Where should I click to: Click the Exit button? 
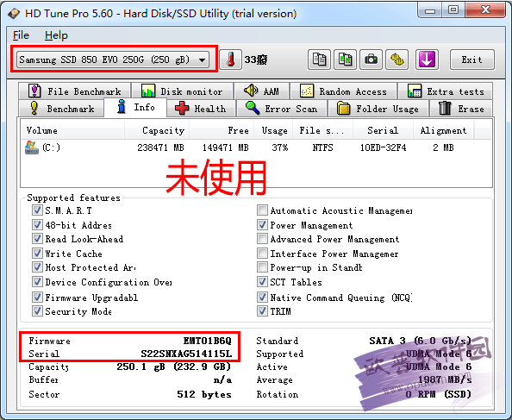(x=471, y=60)
